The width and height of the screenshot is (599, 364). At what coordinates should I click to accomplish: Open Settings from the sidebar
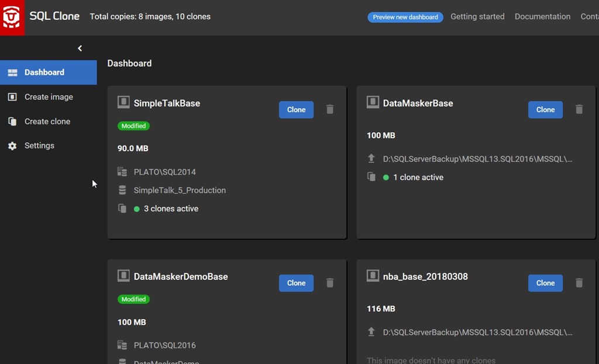[39, 145]
